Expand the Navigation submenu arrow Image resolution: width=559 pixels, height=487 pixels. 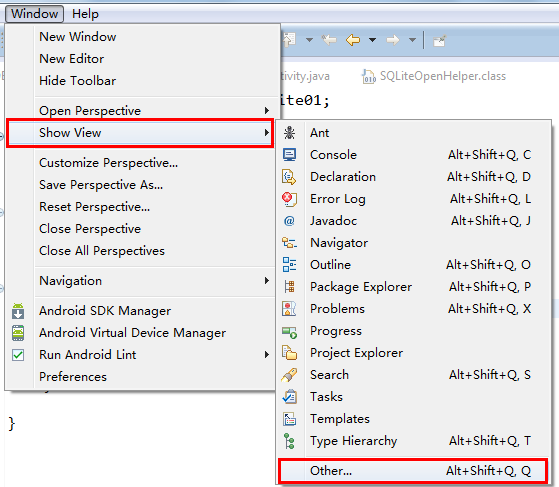[266, 281]
